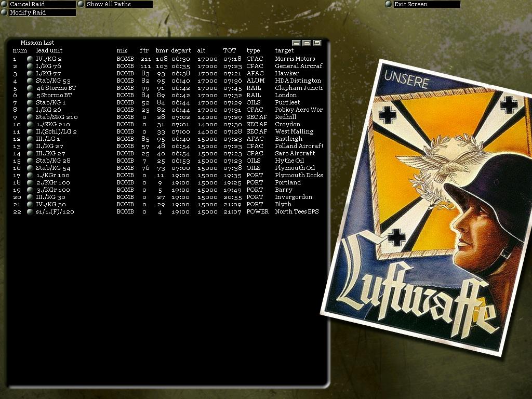This screenshot has height=399, width=532.
Task: Select round marker for Stab/KG 53 mission
Action: (30, 81)
